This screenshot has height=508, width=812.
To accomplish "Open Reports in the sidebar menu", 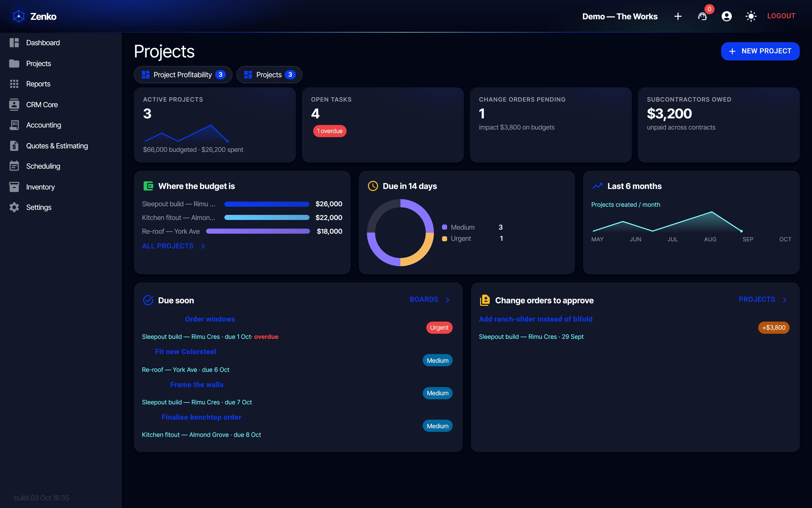I will coord(38,84).
